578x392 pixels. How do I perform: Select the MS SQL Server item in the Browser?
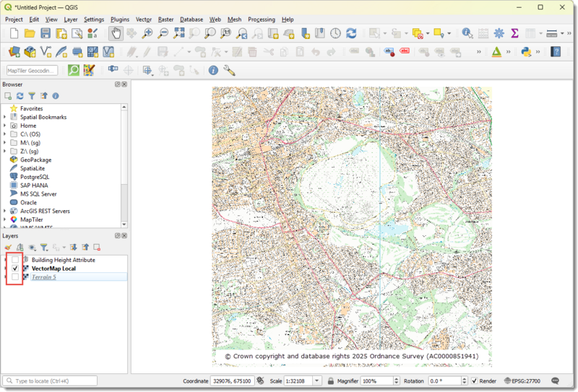tap(38, 193)
